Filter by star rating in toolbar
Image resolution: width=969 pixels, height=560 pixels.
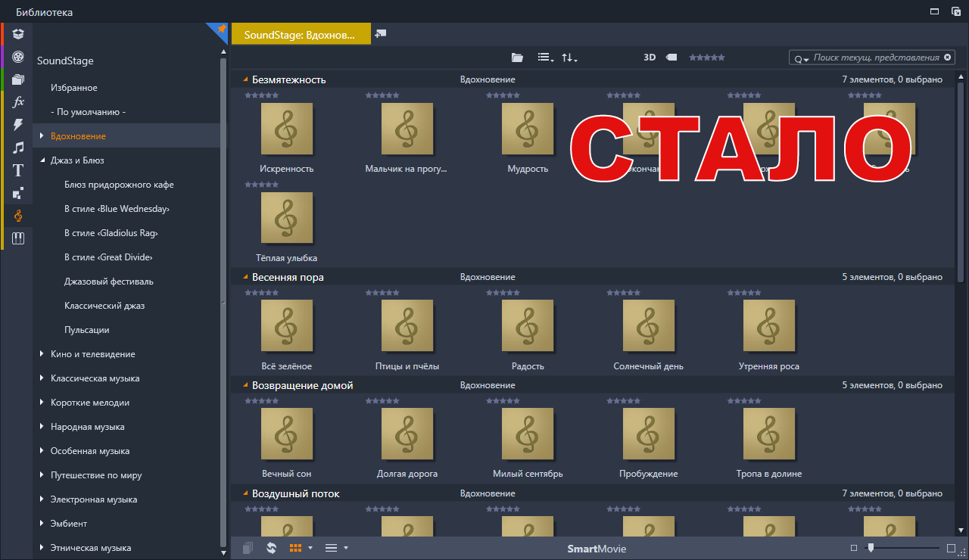(706, 58)
